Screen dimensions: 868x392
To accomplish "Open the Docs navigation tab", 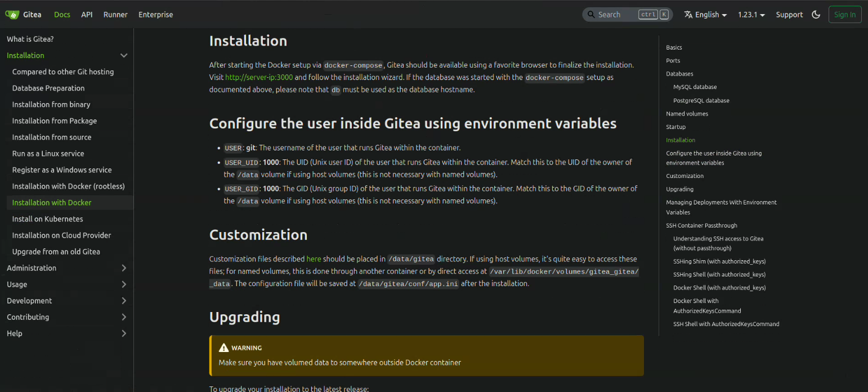I will click(x=62, y=15).
